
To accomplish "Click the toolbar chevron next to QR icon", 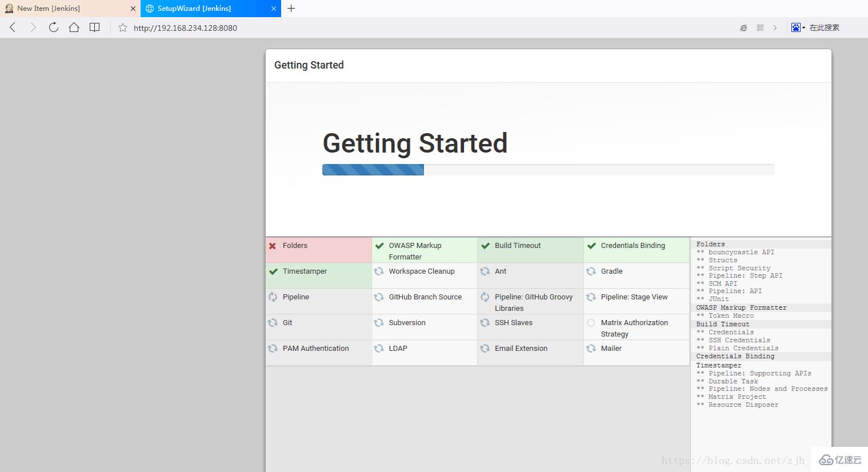I will [775, 27].
